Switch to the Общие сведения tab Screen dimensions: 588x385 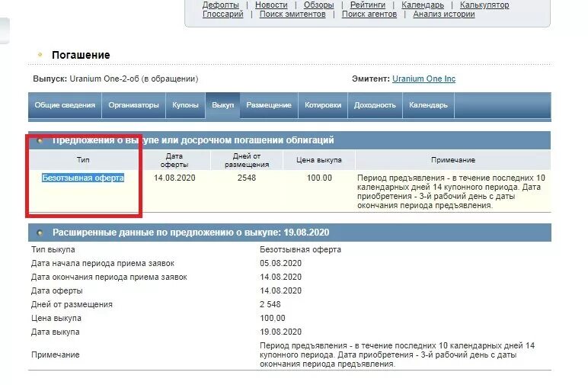[x=65, y=105]
